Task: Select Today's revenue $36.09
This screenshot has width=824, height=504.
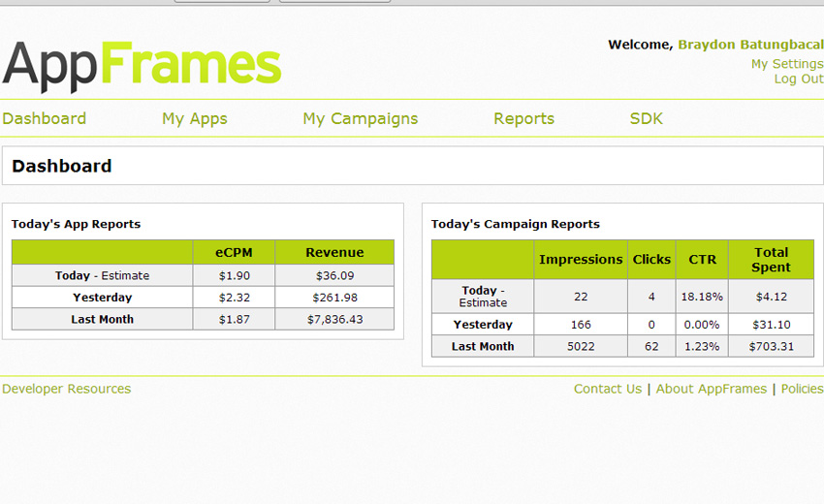Action: (x=334, y=275)
